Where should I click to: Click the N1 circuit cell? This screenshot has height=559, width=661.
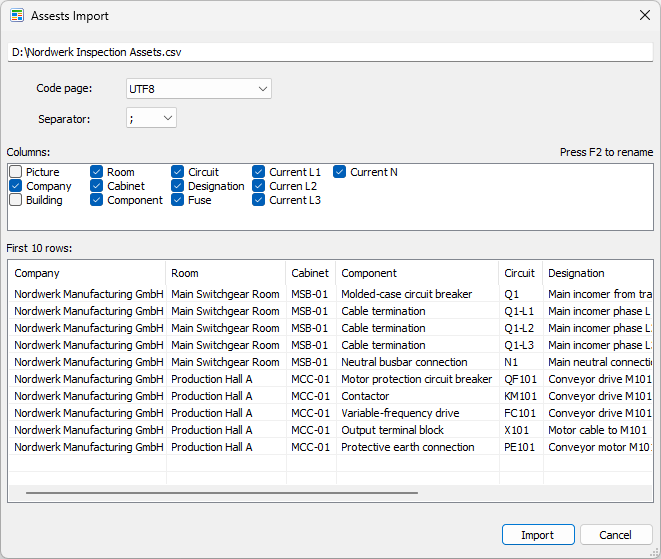tap(521, 362)
